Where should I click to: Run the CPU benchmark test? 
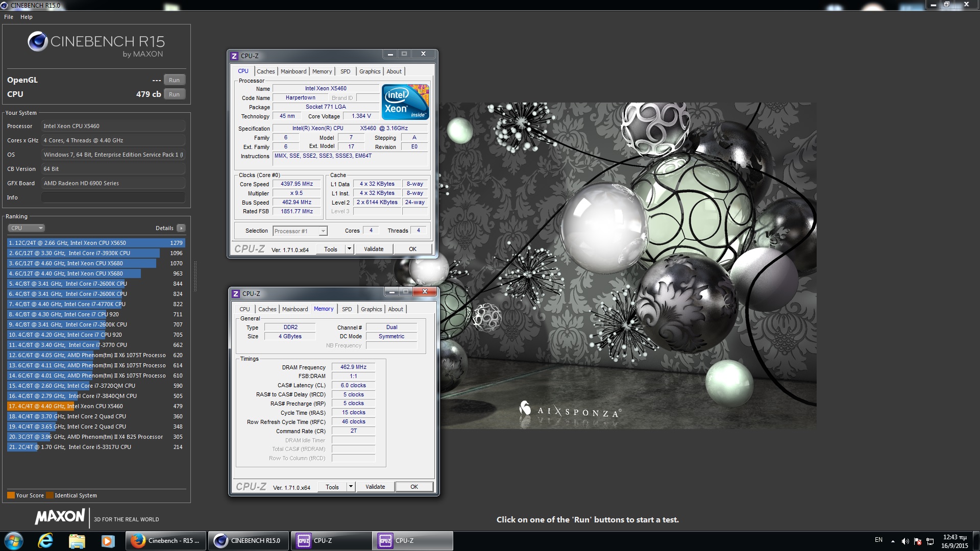pos(175,94)
